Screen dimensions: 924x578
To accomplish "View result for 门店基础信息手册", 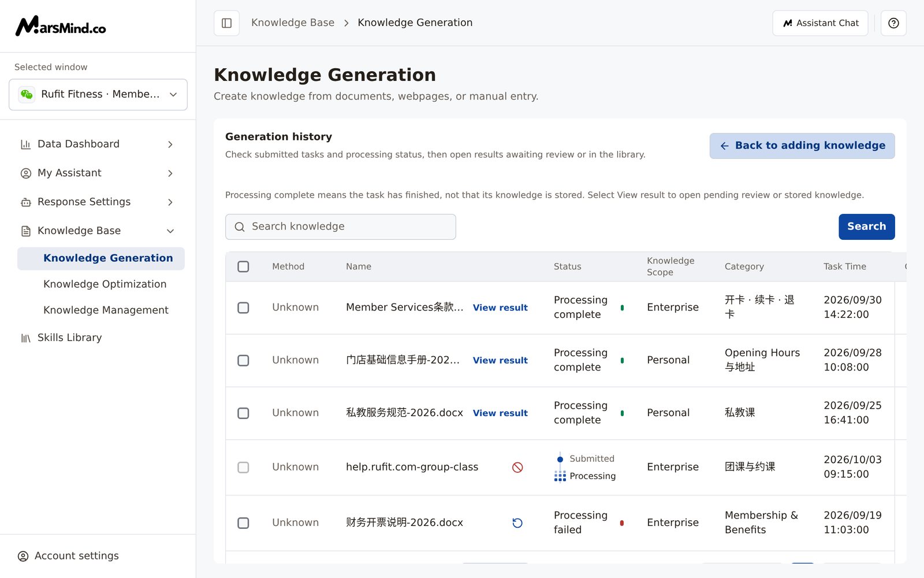I will 500,360.
